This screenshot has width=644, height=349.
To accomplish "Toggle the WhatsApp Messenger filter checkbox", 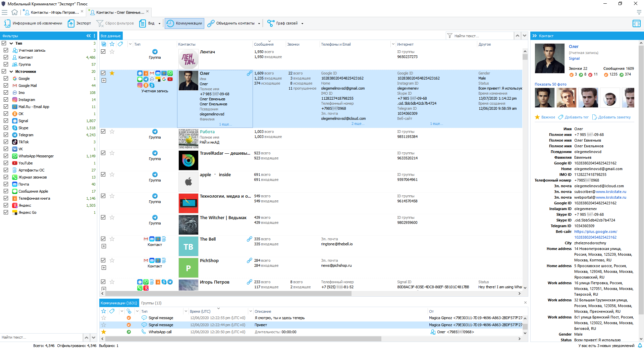I will [x=6, y=156].
